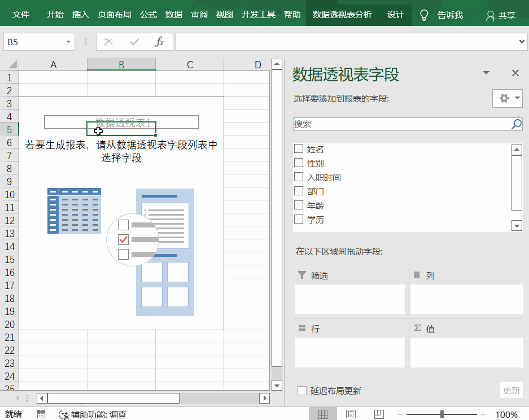Switch to Page Layout view icon
Image resolution: width=529 pixels, height=420 pixels.
[x=351, y=414]
